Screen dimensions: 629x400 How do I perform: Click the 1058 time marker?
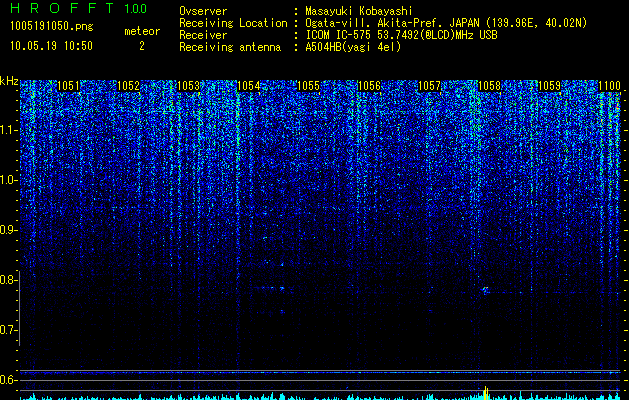click(489, 86)
